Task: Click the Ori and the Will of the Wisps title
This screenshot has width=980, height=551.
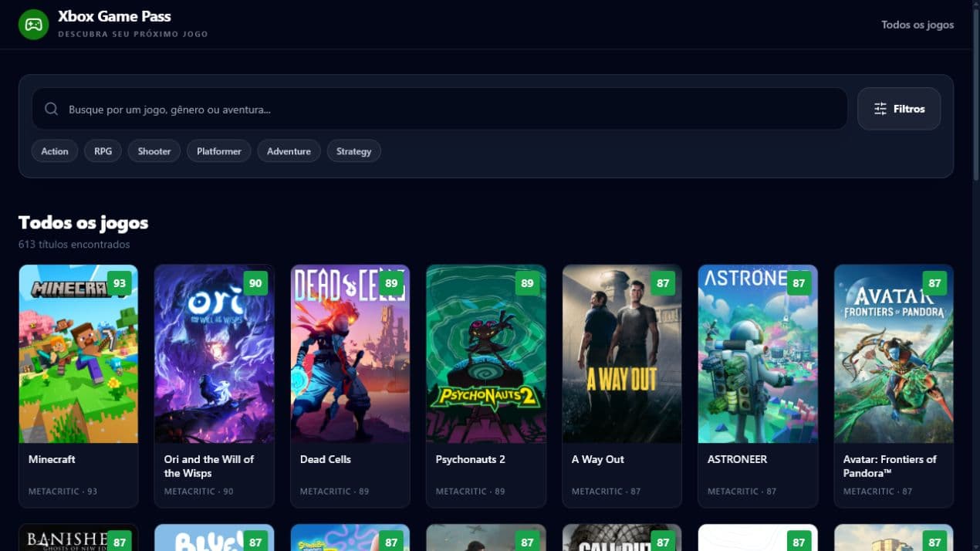Action: point(208,466)
